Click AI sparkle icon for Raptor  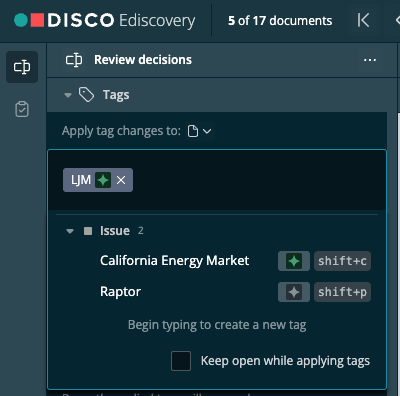(294, 292)
